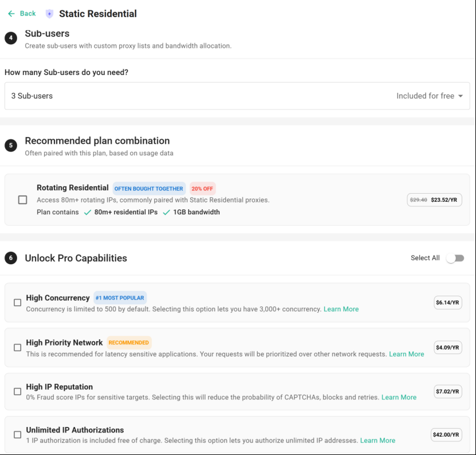The image size is (476, 455).
Task: Open Learn More for High IP Reputation
Action: (x=399, y=397)
